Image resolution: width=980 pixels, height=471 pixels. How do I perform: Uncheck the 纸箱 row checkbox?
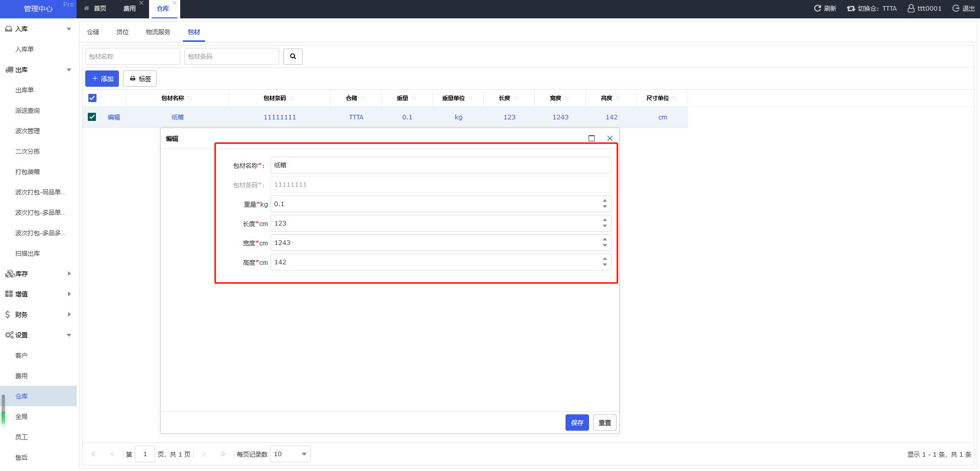[x=92, y=117]
